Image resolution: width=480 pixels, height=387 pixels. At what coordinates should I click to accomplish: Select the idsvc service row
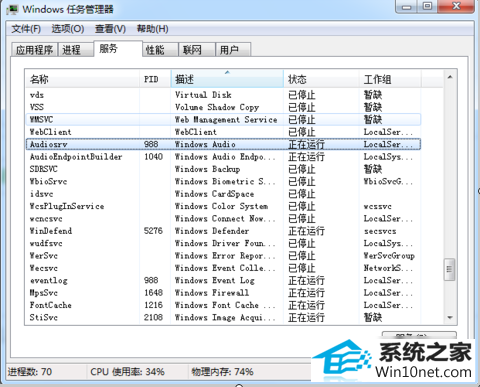tap(223, 194)
